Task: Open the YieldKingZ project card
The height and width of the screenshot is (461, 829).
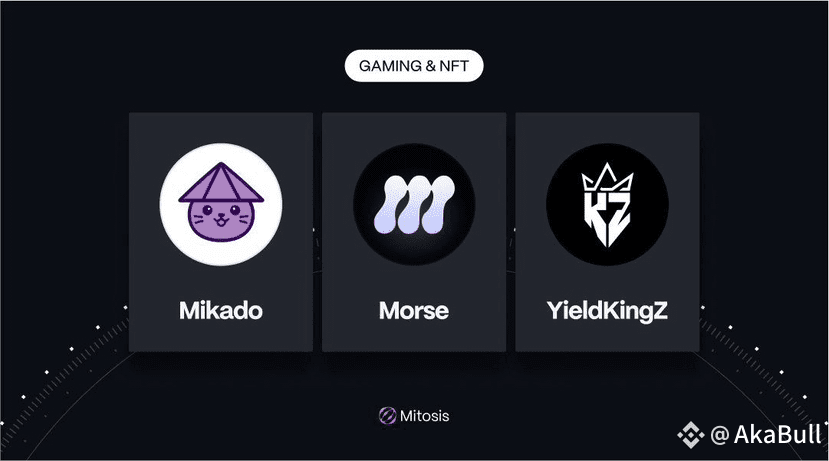Action: point(607,232)
